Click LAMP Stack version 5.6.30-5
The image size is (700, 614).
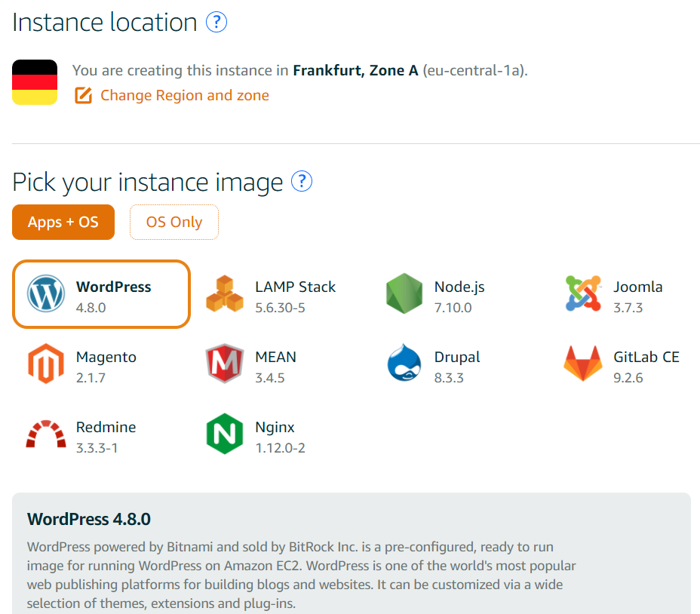(x=281, y=308)
